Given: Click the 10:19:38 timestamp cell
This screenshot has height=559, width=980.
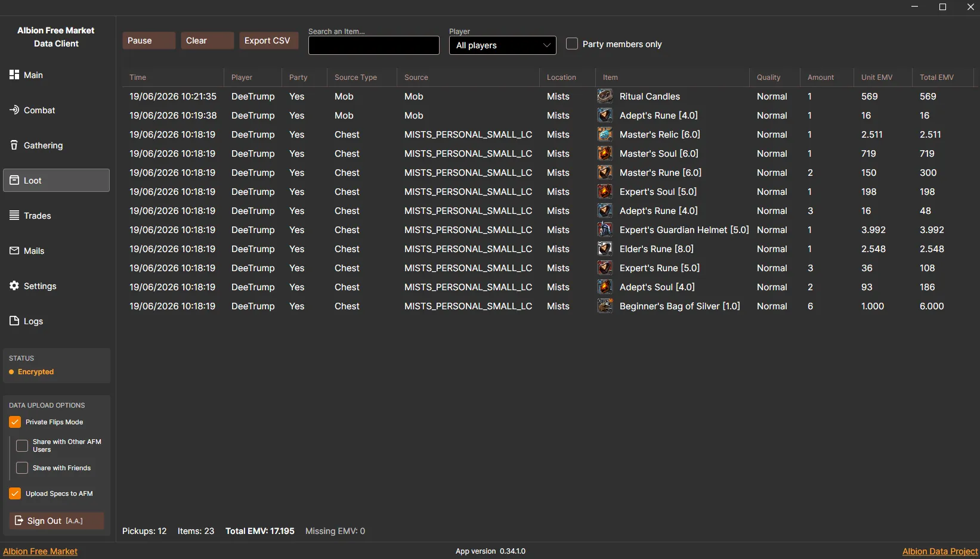Looking at the screenshot, I should pos(173,116).
